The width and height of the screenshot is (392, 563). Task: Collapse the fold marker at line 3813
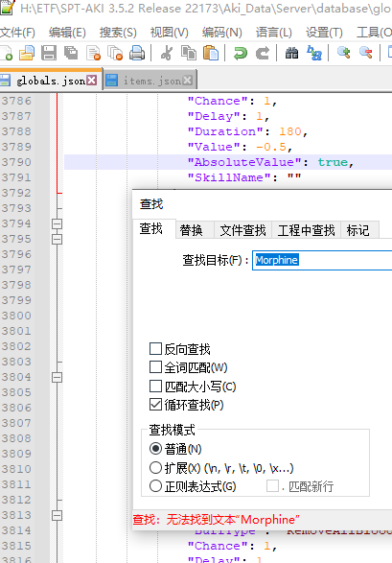tap(57, 516)
